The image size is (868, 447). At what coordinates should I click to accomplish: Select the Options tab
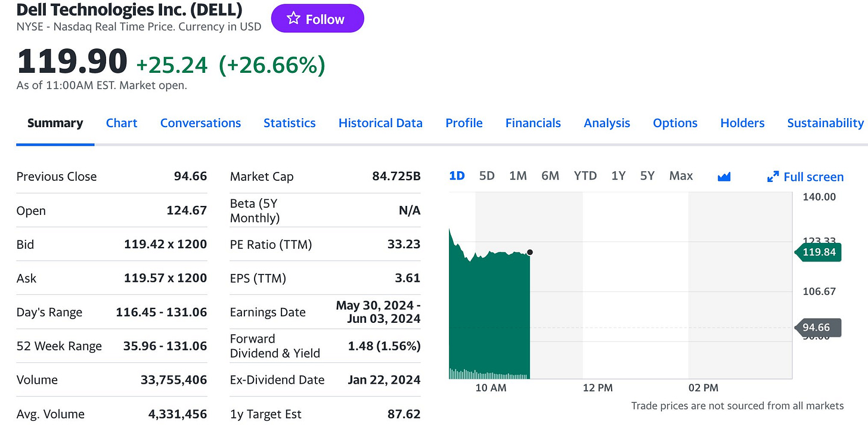click(x=675, y=123)
